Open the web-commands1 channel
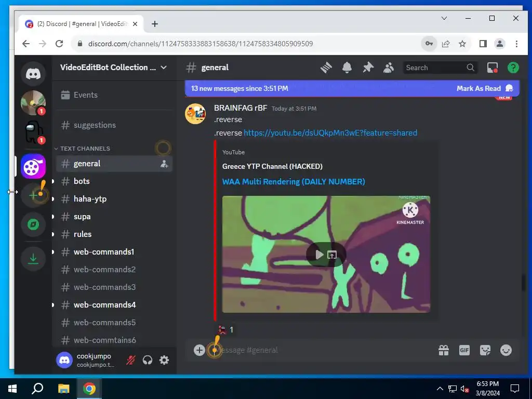 [x=114, y=252]
